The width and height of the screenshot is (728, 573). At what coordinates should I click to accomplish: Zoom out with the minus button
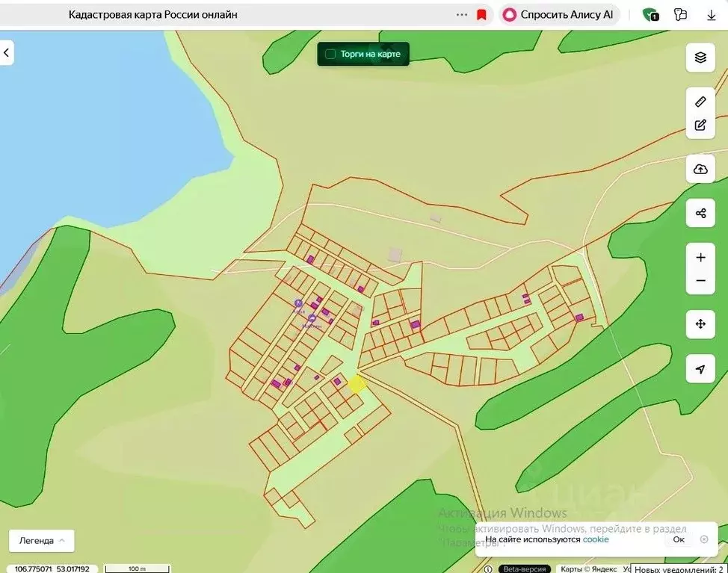point(700,281)
